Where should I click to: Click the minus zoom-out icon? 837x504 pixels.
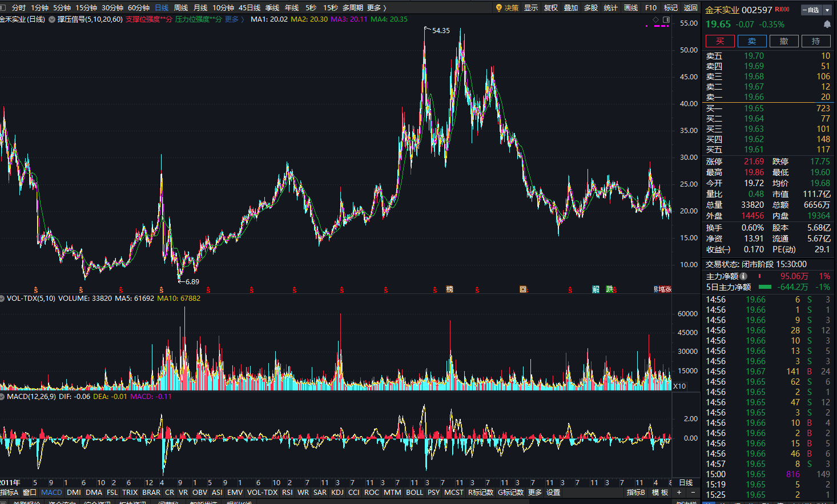[693, 493]
